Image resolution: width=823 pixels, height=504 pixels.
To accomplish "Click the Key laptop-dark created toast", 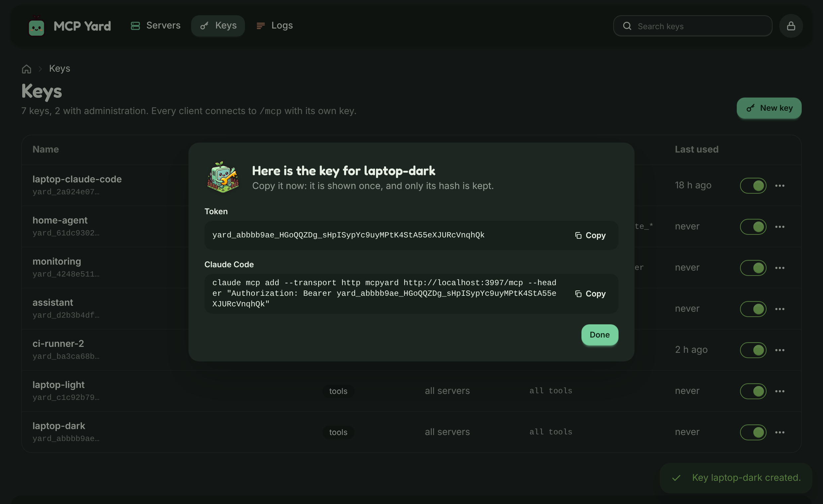I will point(735,477).
